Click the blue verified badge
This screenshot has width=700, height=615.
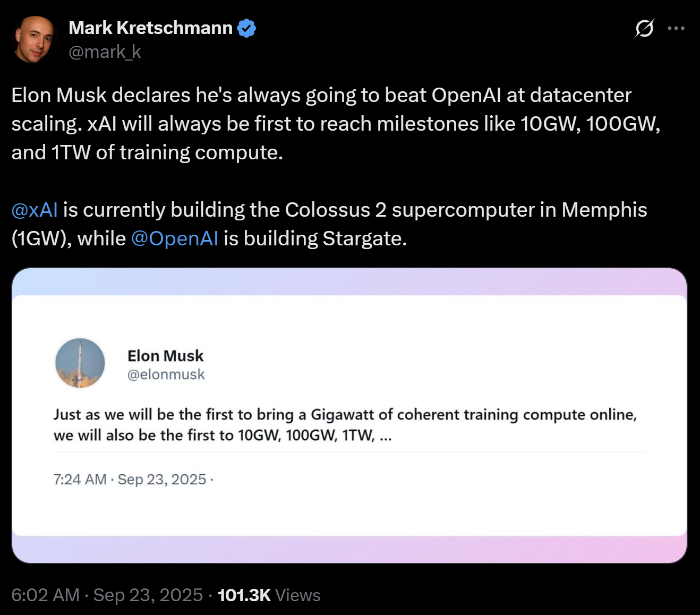pyautogui.click(x=246, y=28)
